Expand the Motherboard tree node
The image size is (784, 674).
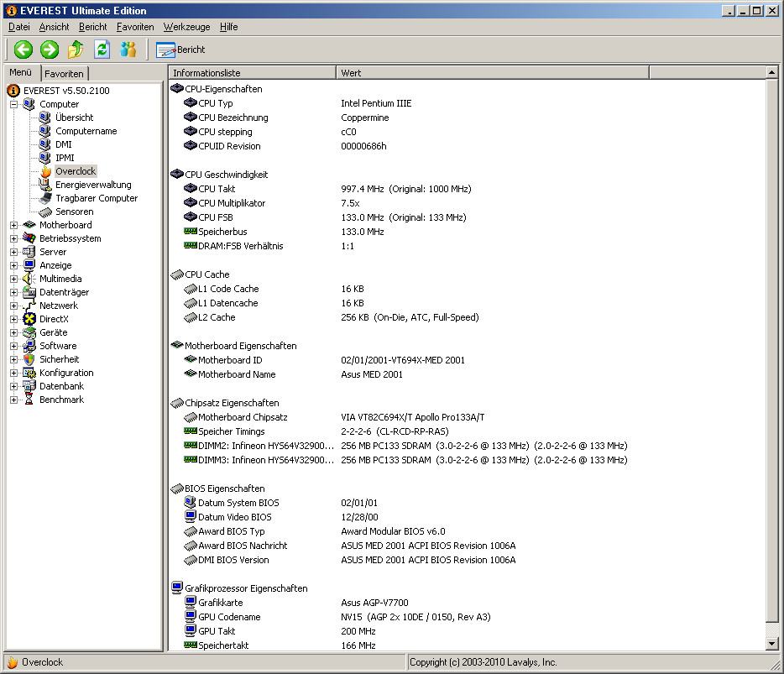[14, 225]
